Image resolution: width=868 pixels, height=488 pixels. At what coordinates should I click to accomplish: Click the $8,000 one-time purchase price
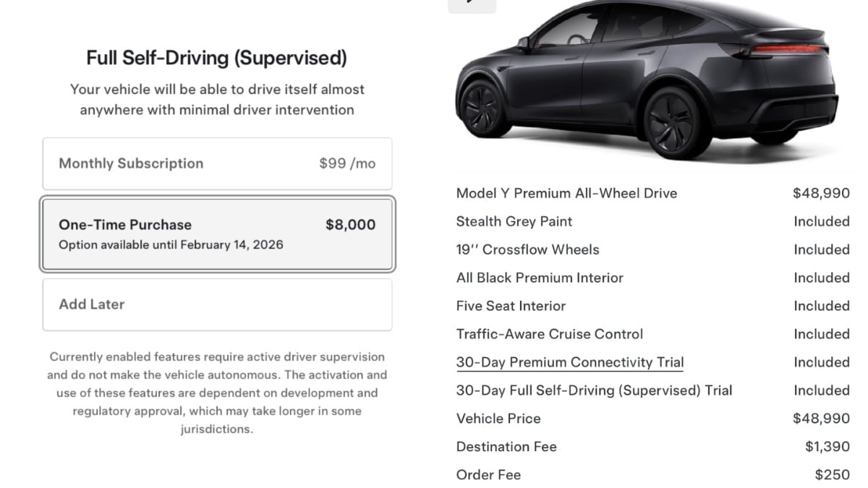pyautogui.click(x=350, y=225)
